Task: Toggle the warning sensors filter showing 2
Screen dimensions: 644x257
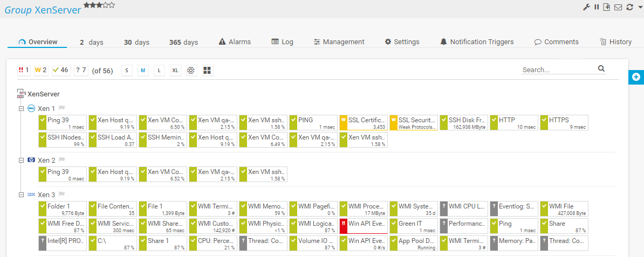Action: click(x=41, y=70)
